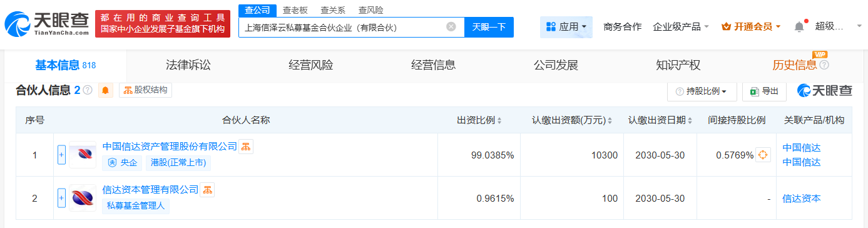Click the red government fund banner
Screen dimensions: 868x228
coord(162,24)
